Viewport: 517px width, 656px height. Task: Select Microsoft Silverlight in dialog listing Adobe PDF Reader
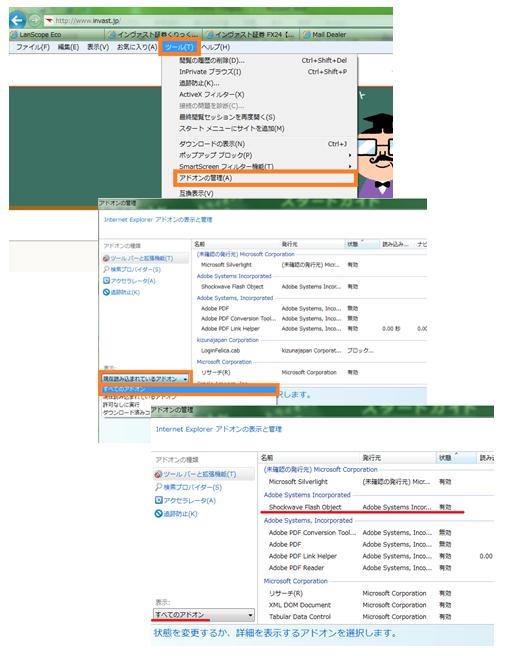[x=376, y=482]
